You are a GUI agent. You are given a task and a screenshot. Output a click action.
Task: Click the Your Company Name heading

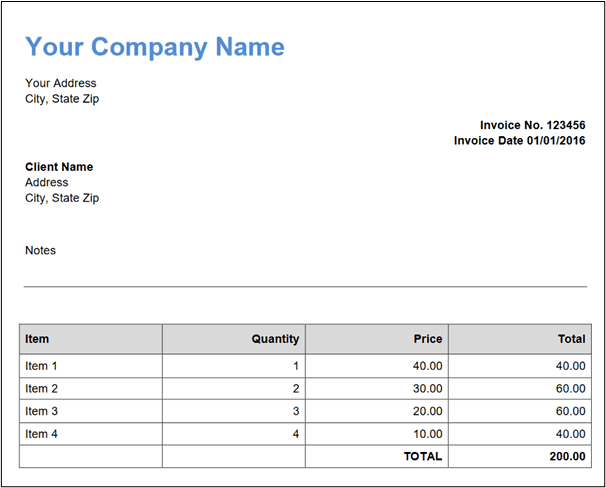[154, 47]
